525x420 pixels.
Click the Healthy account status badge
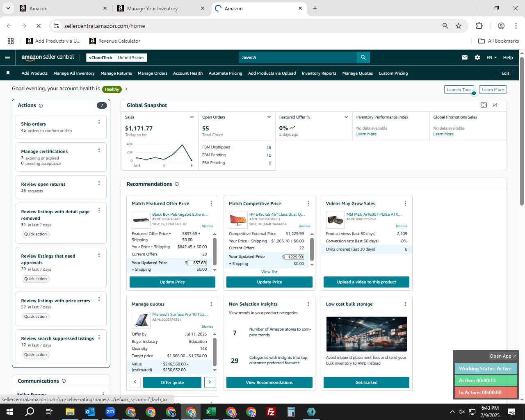coord(112,89)
